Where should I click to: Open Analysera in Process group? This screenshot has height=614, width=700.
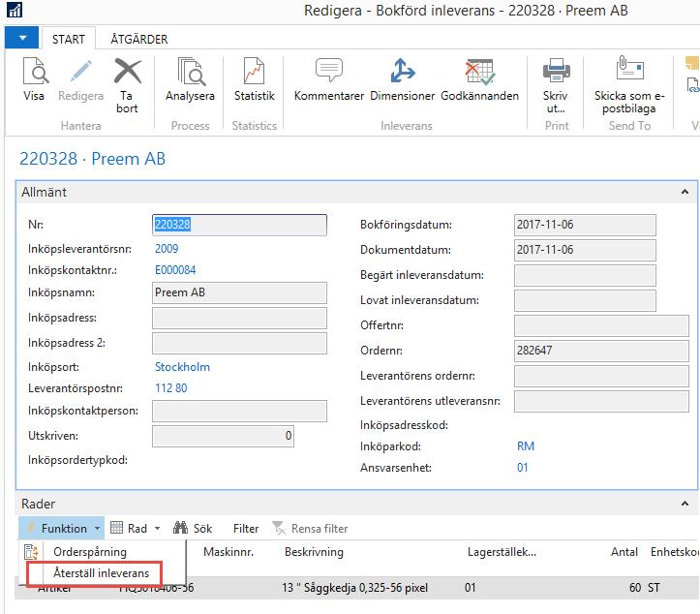click(x=191, y=71)
